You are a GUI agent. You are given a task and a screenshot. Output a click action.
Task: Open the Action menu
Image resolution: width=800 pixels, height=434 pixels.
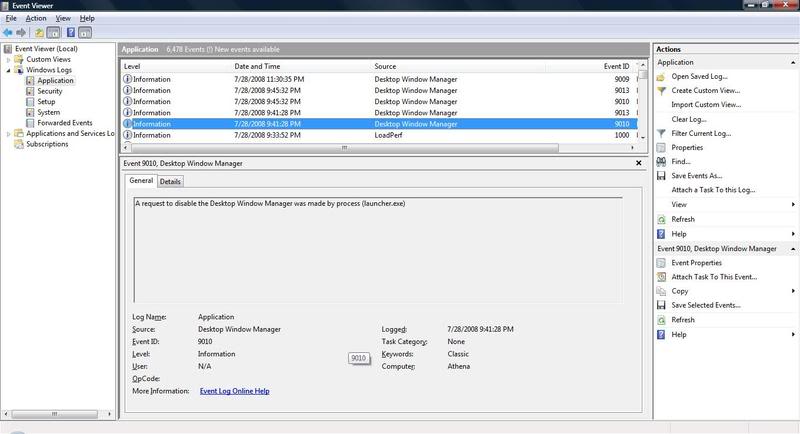pos(36,18)
